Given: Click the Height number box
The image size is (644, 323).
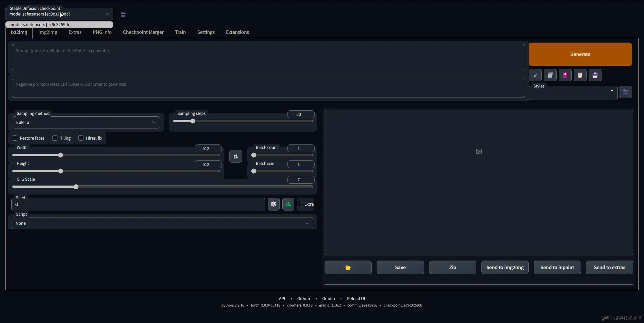Looking at the screenshot, I should [x=208, y=164].
